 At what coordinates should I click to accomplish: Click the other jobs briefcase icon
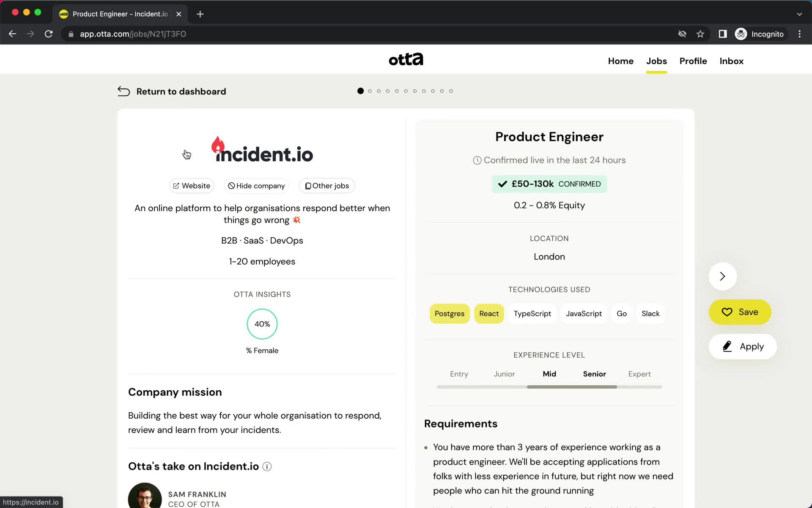tap(308, 185)
